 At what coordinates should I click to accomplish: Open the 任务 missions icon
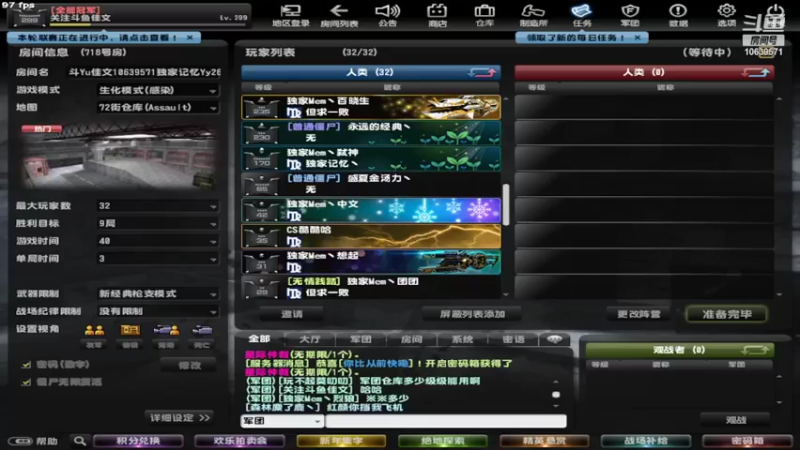(x=582, y=15)
